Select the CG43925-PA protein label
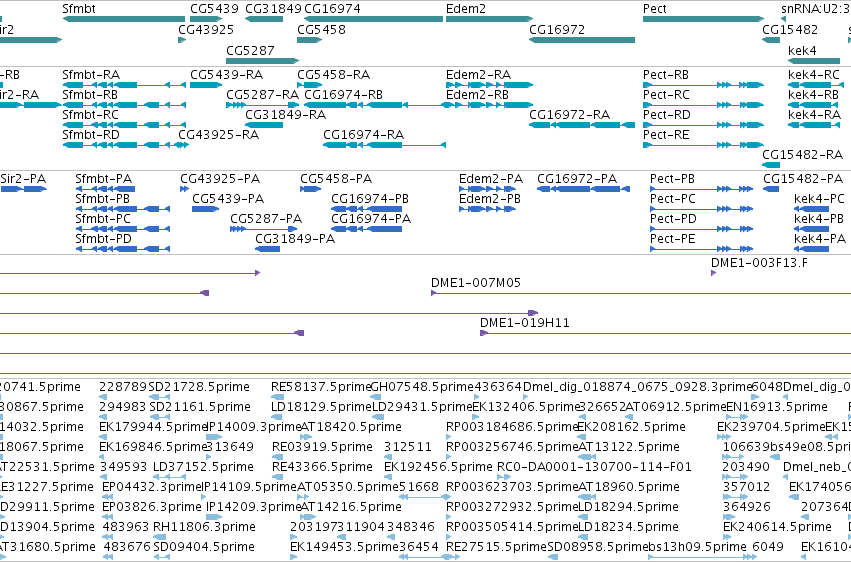The image size is (851, 562). 220,178
